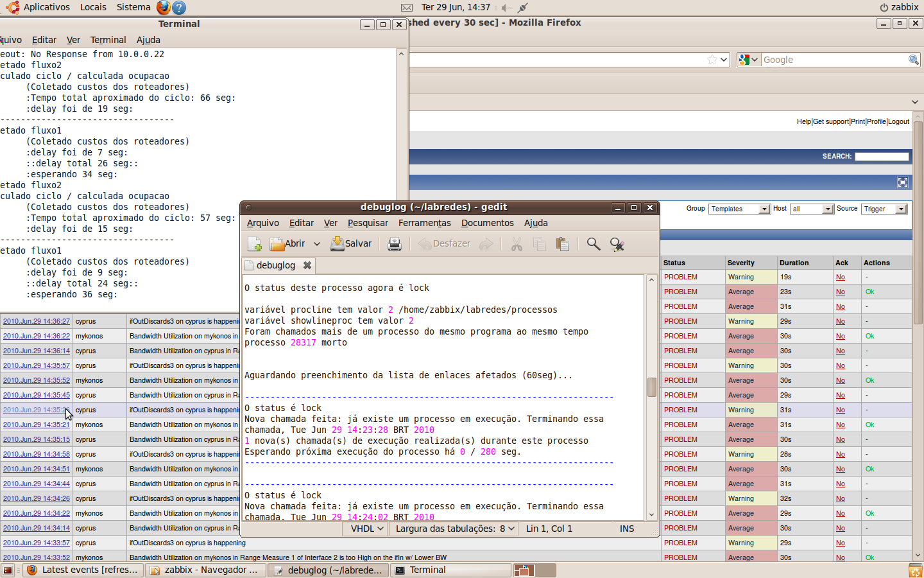
Task: Open the Group Templates dropdown in Zabbix
Action: point(739,209)
